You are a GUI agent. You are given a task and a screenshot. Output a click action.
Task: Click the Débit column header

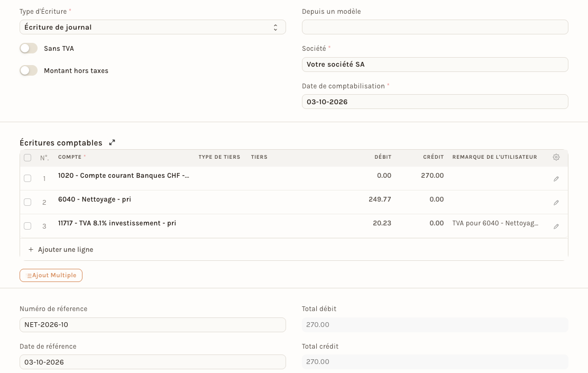pos(383,157)
